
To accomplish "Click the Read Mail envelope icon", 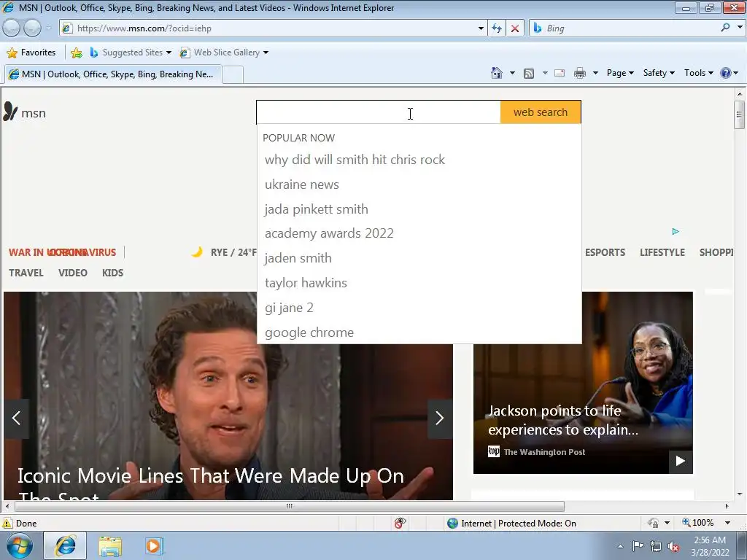I will 560,73.
